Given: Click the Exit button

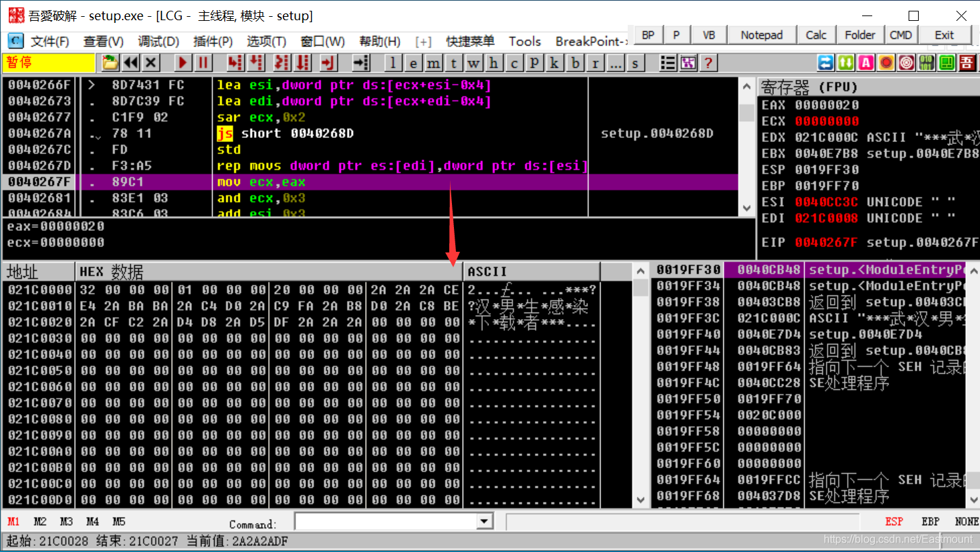Looking at the screenshot, I should pos(944,35).
